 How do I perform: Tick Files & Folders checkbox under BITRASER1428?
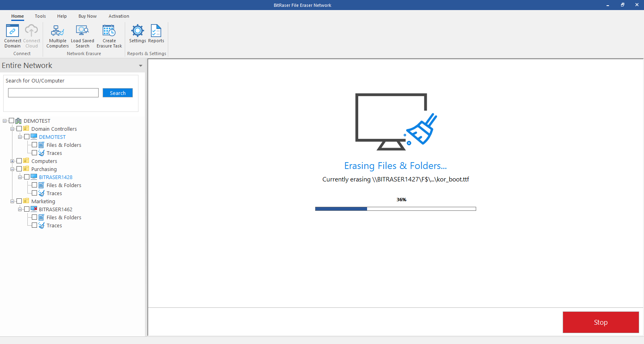(x=34, y=185)
